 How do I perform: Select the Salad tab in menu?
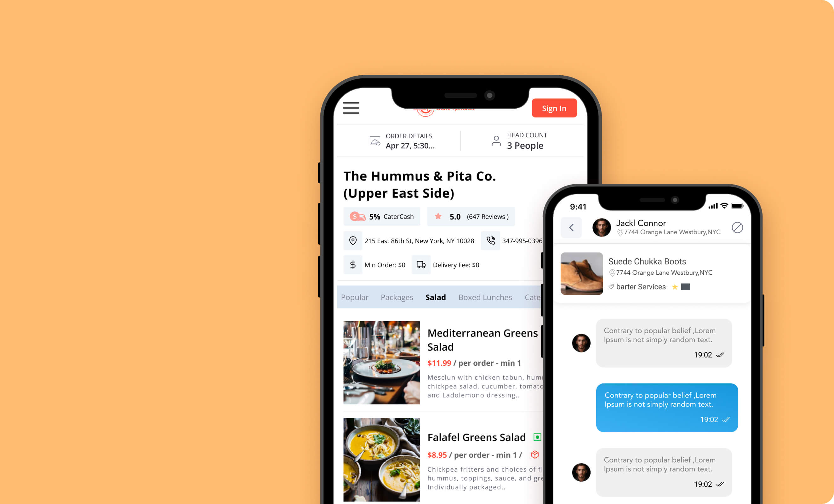pos(436,297)
